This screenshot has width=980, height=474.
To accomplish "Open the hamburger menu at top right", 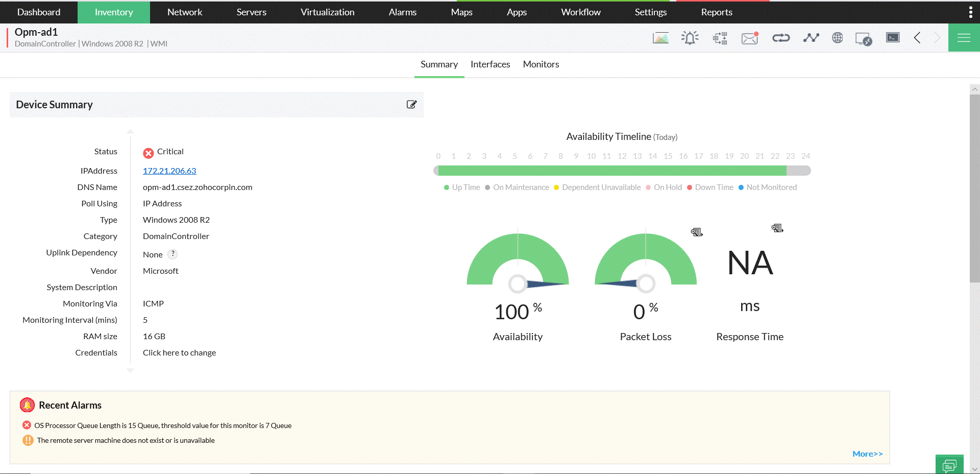I will coord(964,37).
